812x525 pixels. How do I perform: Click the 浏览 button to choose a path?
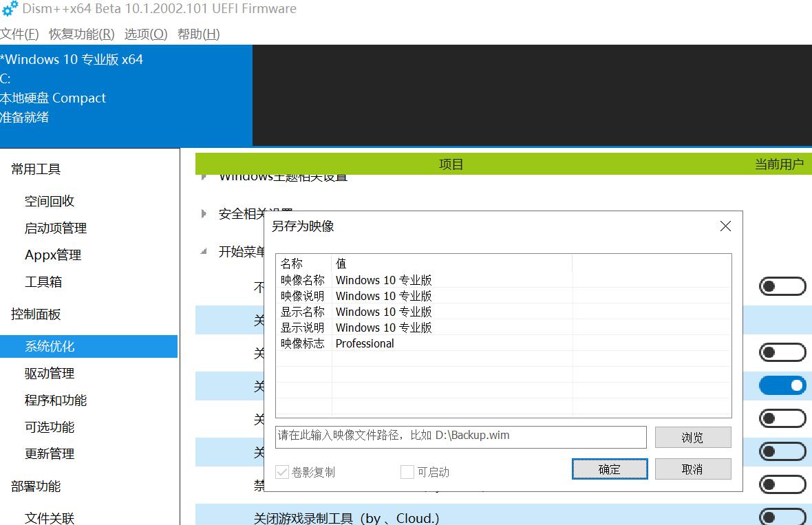(692, 437)
